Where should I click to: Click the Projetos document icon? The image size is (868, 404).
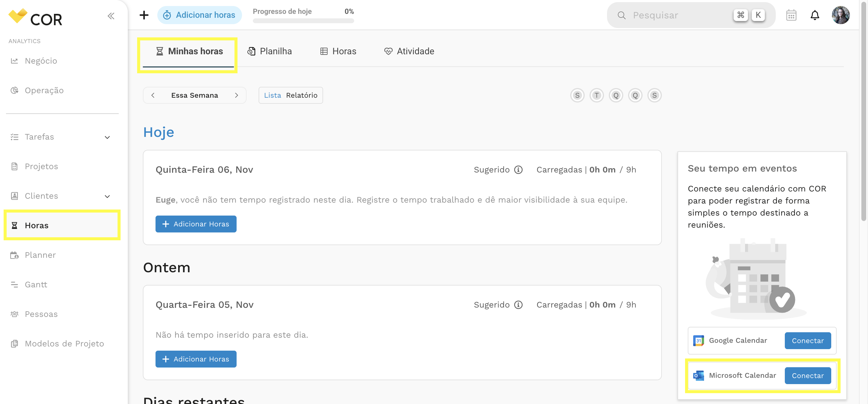(x=14, y=166)
